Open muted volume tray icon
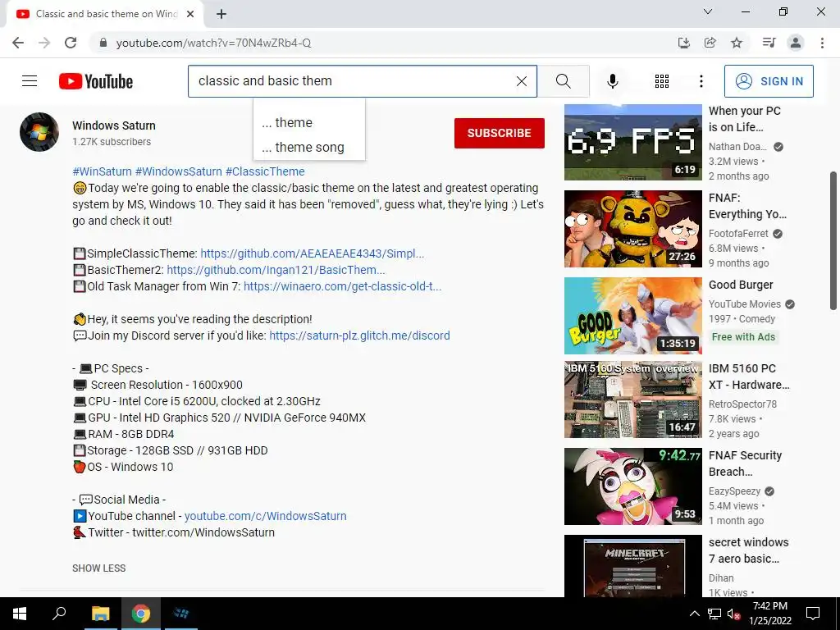840x630 pixels. [733, 614]
